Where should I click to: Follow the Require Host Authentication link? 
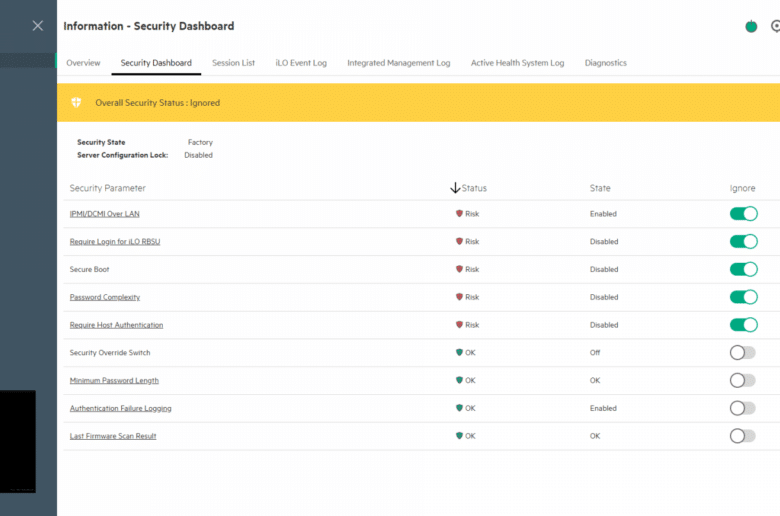tap(116, 325)
